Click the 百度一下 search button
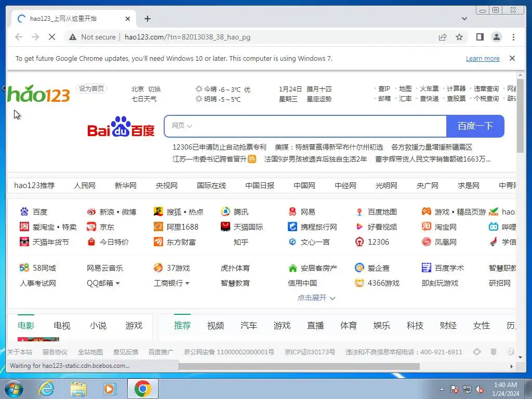Screen dimensions: 532x399 coord(475,126)
